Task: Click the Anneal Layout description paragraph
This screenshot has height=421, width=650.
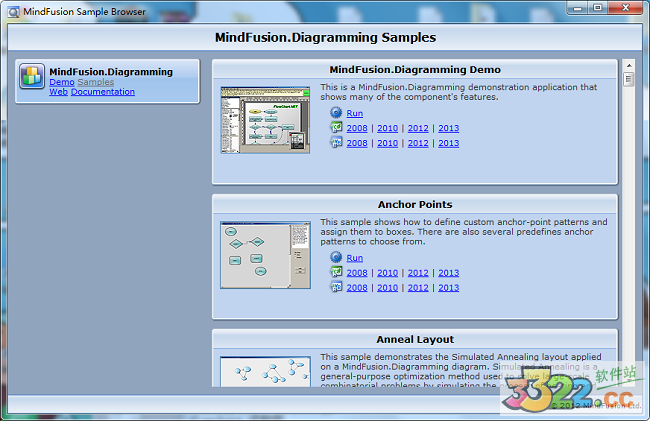Action: click(x=461, y=371)
